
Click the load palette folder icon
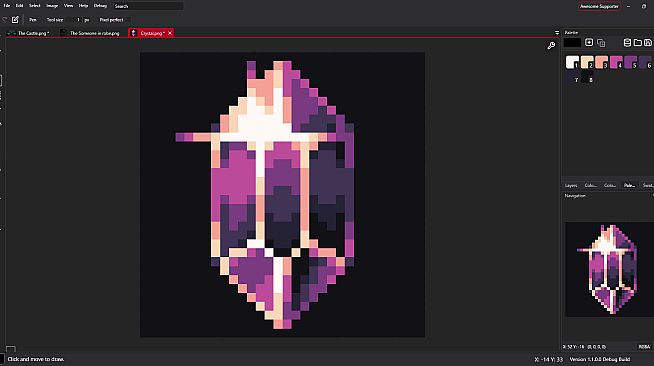coord(637,43)
